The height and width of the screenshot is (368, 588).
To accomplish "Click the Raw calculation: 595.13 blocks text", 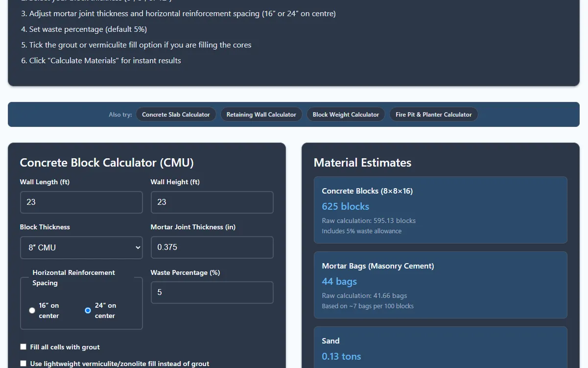I will 369,221.
